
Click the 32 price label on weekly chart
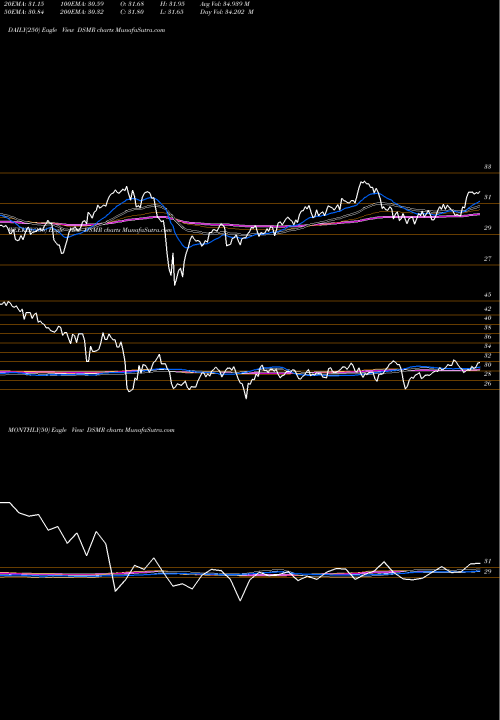coord(487,356)
